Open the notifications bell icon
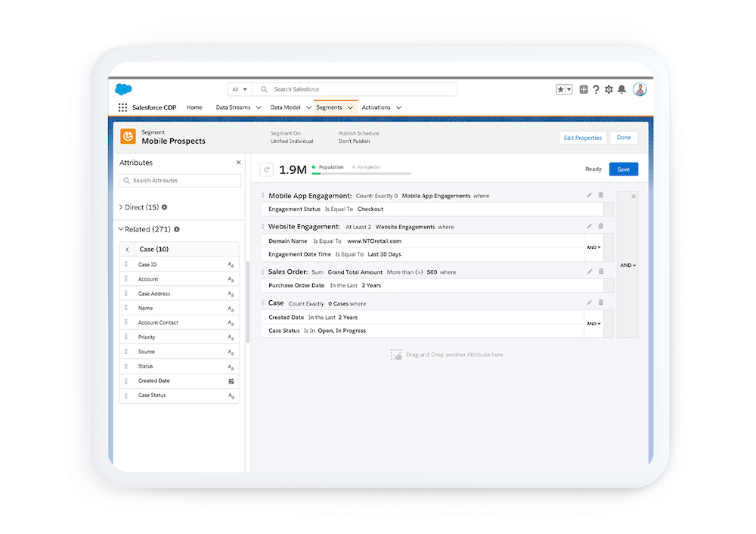The image size is (756, 534). pyautogui.click(x=621, y=89)
